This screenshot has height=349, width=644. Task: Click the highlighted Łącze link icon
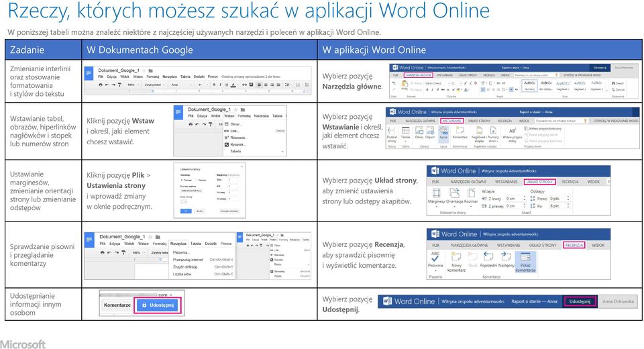[x=443, y=132]
